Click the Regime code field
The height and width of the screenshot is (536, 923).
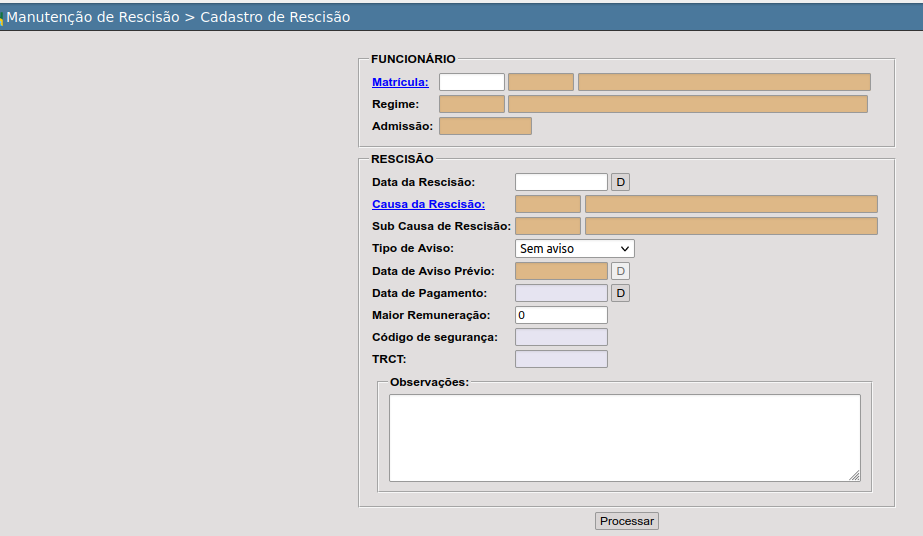pyautogui.click(x=471, y=104)
